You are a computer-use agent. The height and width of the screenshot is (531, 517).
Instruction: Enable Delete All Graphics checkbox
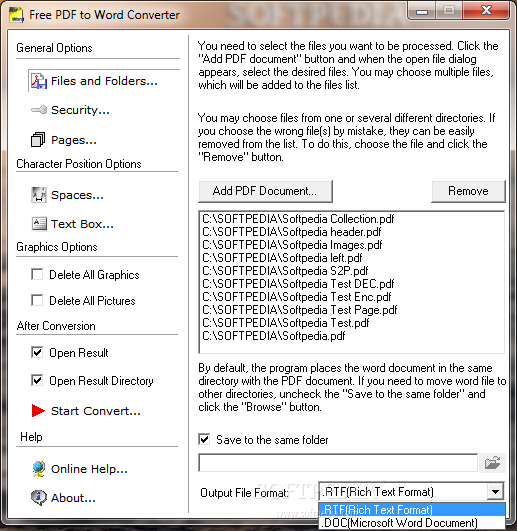pyautogui.click(x=37, y=274)
